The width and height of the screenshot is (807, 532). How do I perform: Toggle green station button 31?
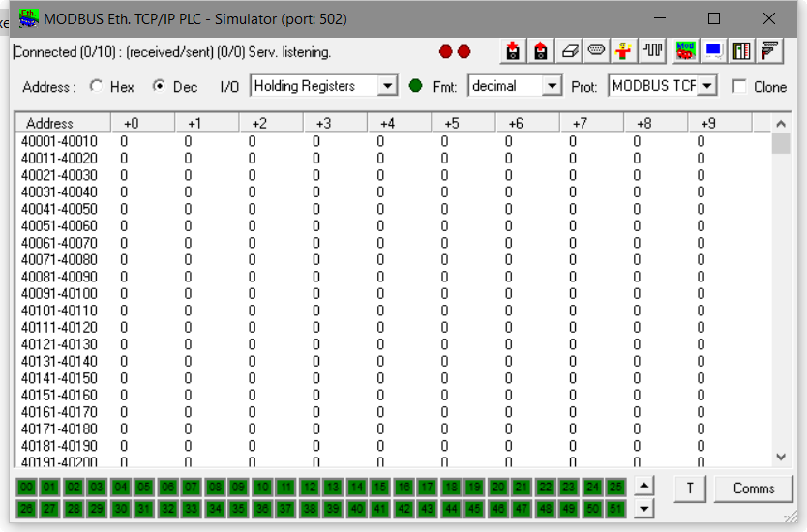coord(144,509)
